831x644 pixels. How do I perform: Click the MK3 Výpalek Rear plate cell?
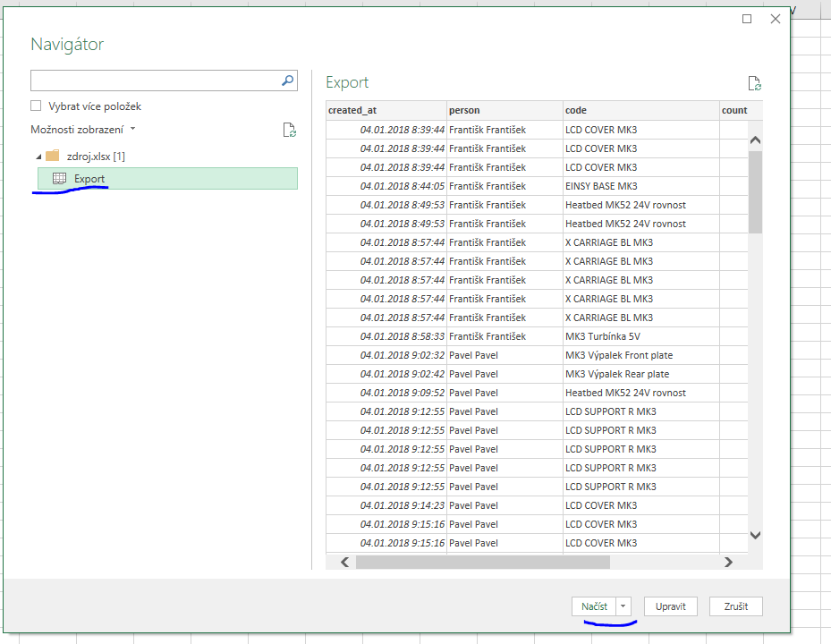click(x=641, y=374)
